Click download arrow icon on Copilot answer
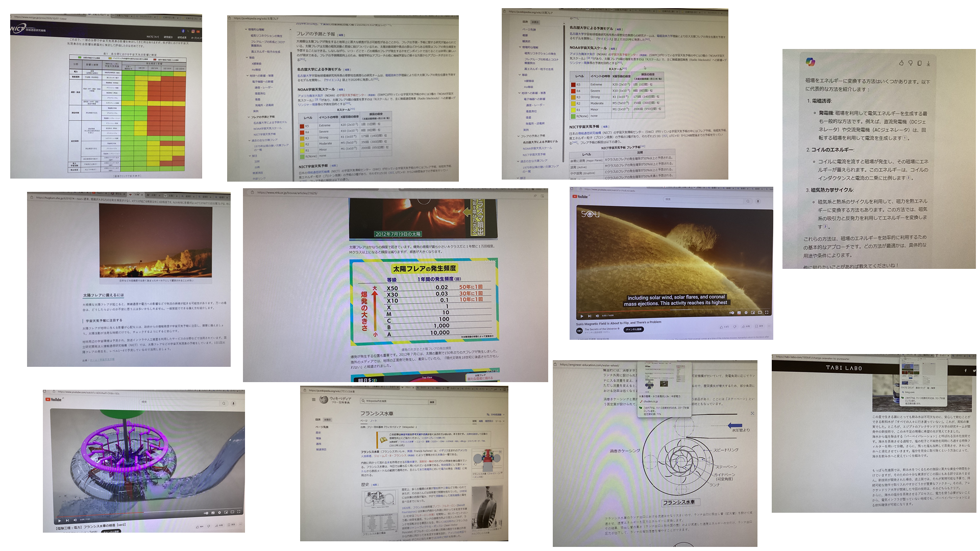Image resolution: width=980 pixels, height=551 pixels. (928, 63)
